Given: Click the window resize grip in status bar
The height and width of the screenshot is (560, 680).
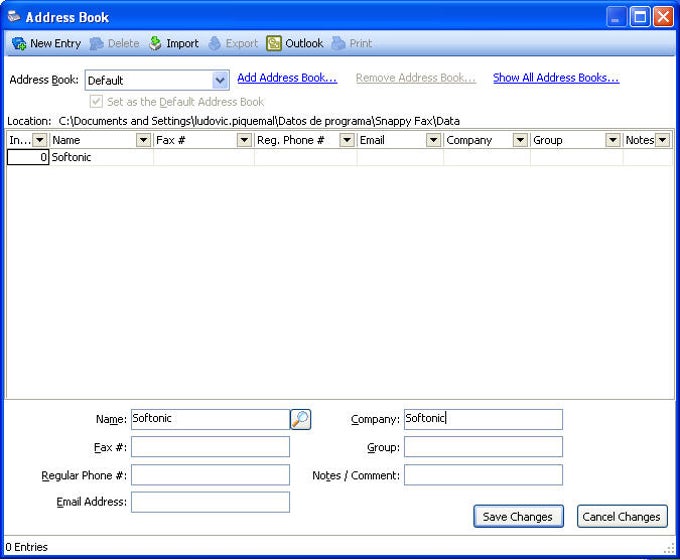Looking at the screenshot, I should [x=669, y=549].
